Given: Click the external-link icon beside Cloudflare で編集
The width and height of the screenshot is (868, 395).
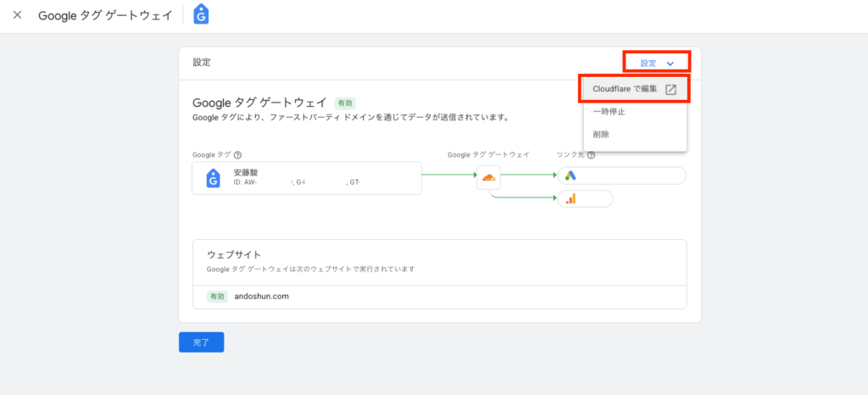Looking at the screenshot, I should click(x=670, y=90).
